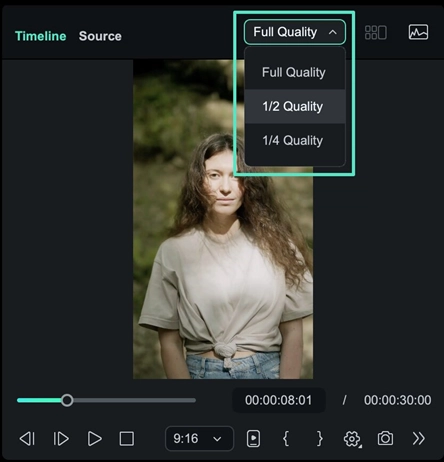Stop playback with the square button
The height and width of the screenshot is (462, 444).
127,439
